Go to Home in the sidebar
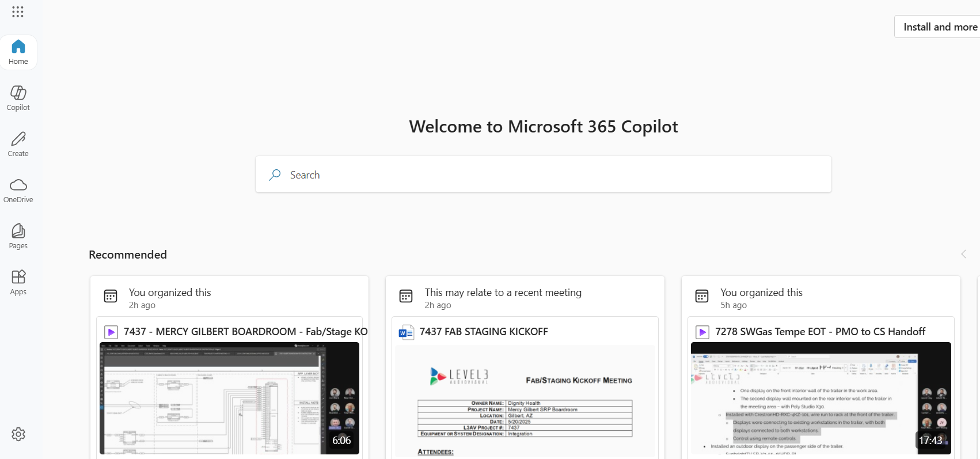This screenshot has width=980, height=459. [18, 52]
